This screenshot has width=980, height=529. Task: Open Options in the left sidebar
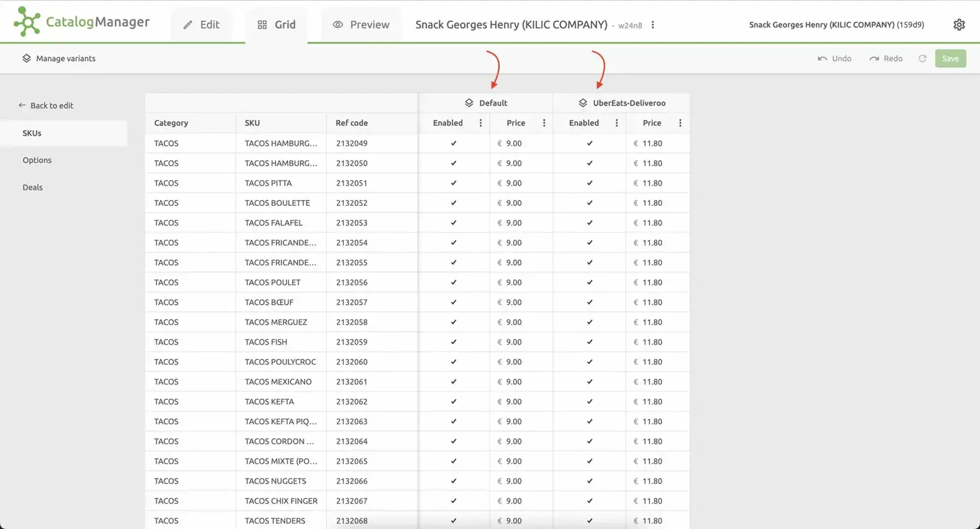tap(37, 160)
